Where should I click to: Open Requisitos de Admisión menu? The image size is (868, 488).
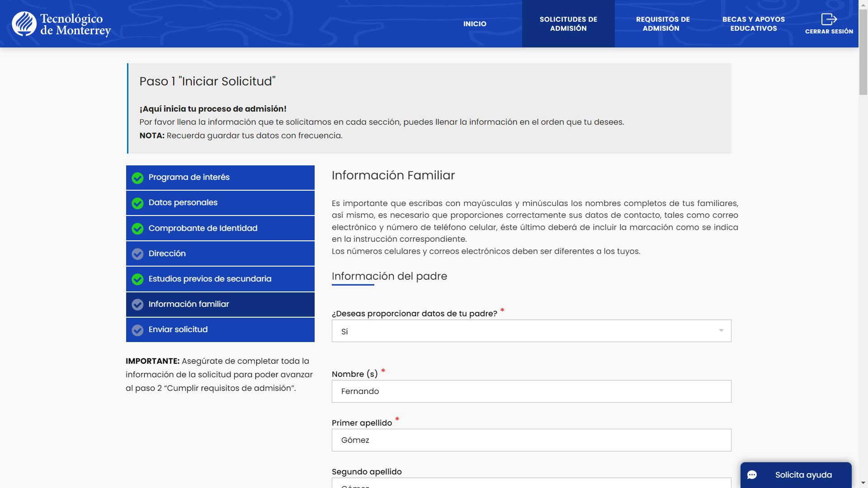click(x=662, y=24)
